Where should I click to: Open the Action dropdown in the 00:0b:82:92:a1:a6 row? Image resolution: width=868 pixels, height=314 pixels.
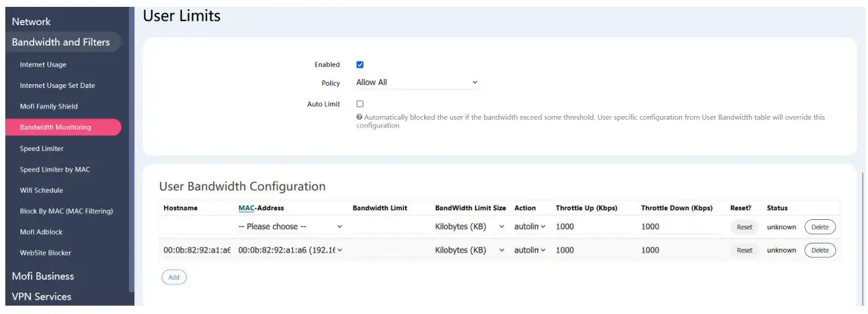[530, 250]
